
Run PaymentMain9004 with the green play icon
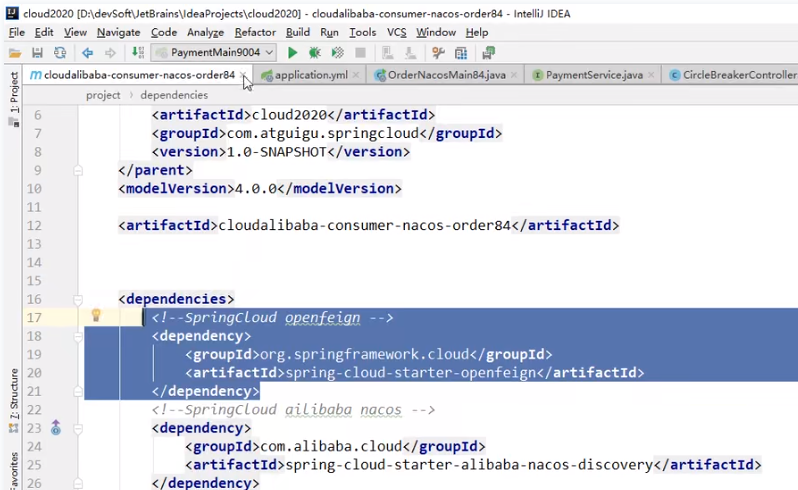tap(292, 52)
